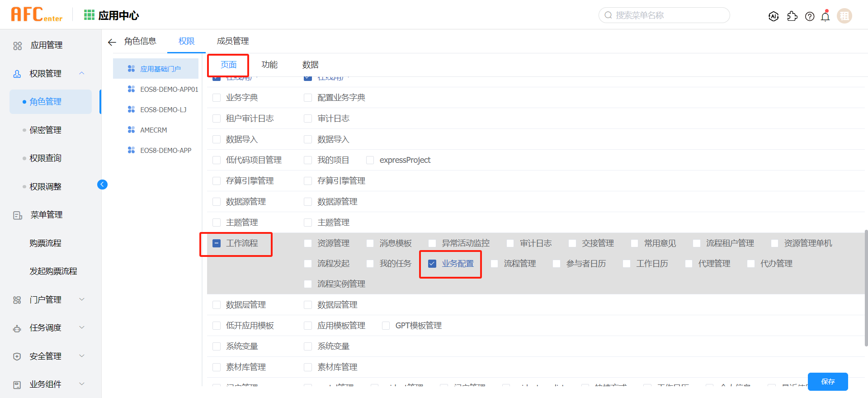
Task: Open the puzzle-piece plugin icon
Action: point(792,16)
